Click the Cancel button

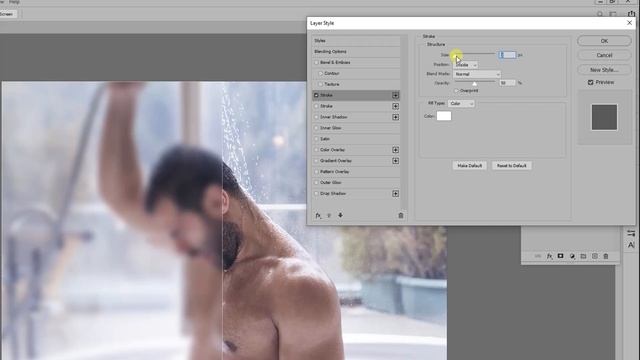click(x=604, y=55)
